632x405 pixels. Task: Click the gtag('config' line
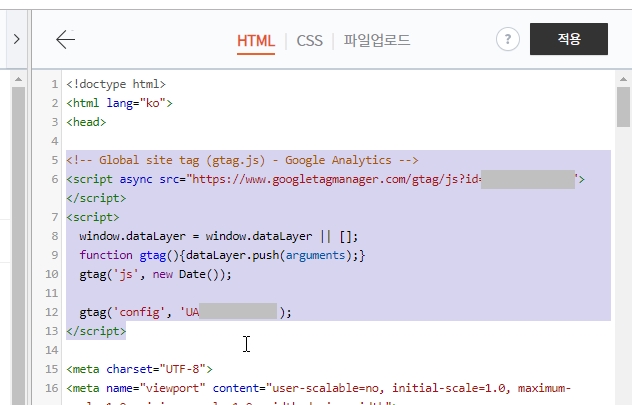185,312
